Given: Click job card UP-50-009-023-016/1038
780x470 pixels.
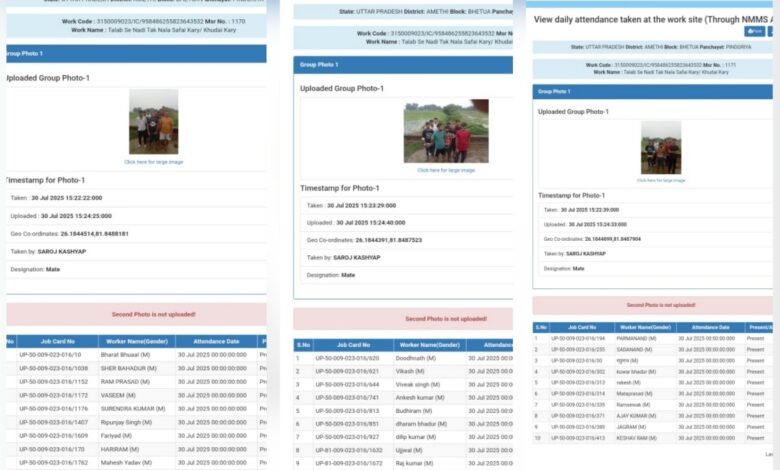Looking at the screenshot, I should pos(54,369).
